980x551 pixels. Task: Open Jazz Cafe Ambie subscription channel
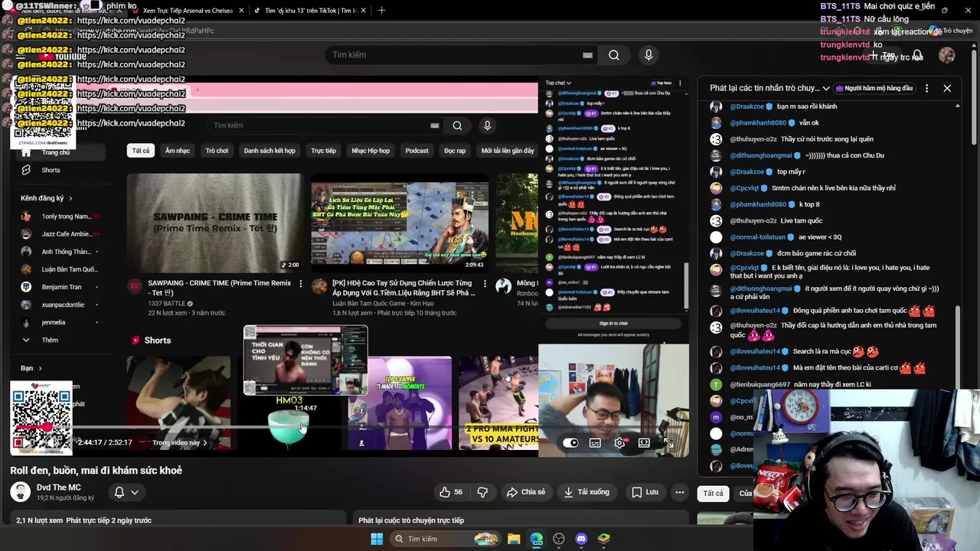tap(60, 233)
